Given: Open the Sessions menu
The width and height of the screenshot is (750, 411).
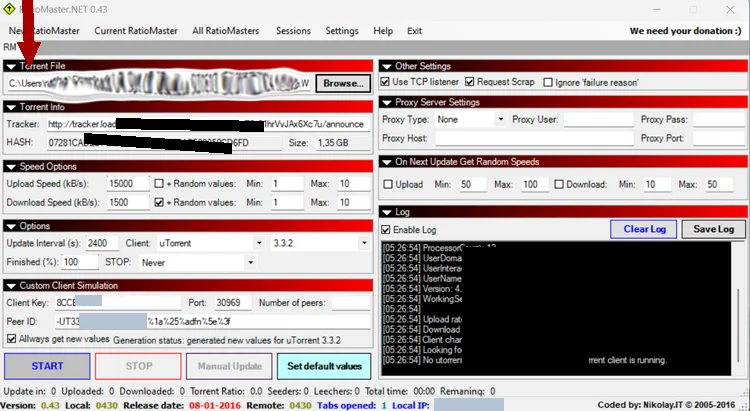Looking at the screenshot, I should (x=293, y=31).
